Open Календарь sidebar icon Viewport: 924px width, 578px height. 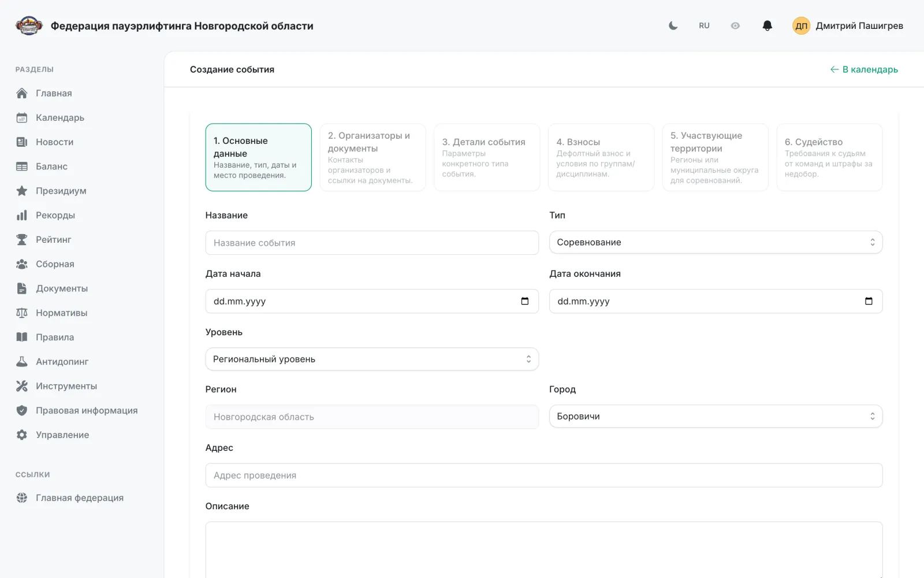[22, 117]
